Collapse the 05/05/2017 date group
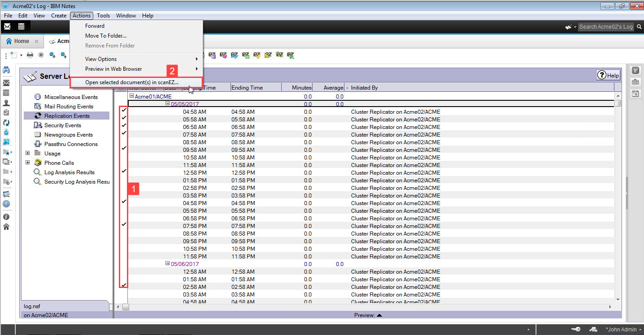 tap(167, 103)
